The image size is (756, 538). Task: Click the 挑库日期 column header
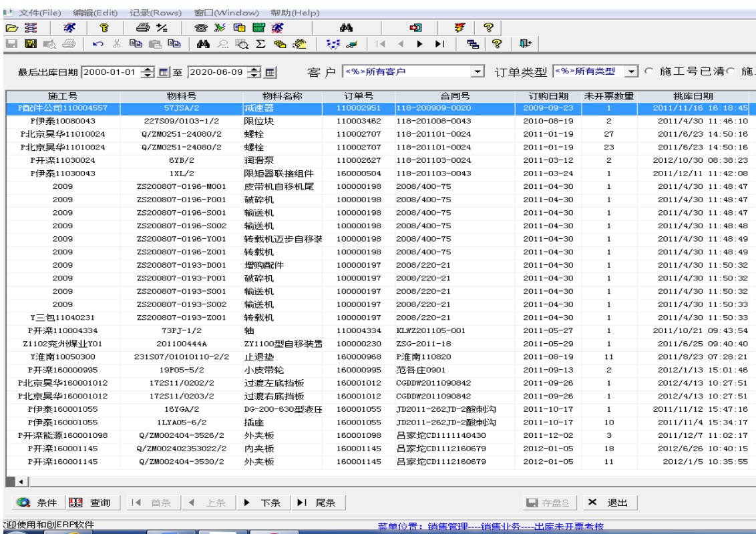coord(693,96)
